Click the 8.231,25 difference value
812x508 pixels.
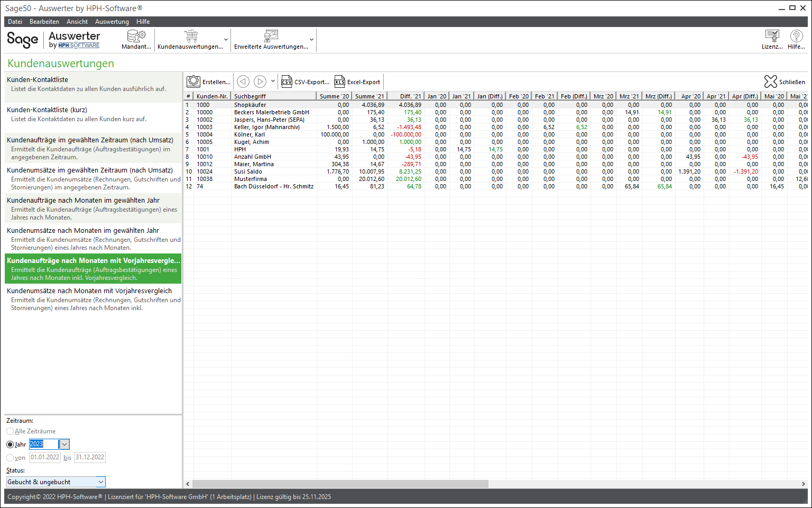410,171
